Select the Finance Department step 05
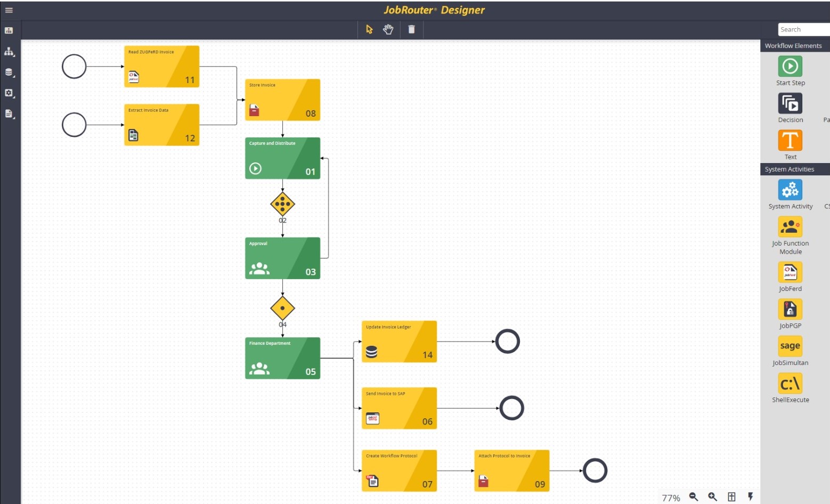Viewport: 830px width, 504px height. 282,358
